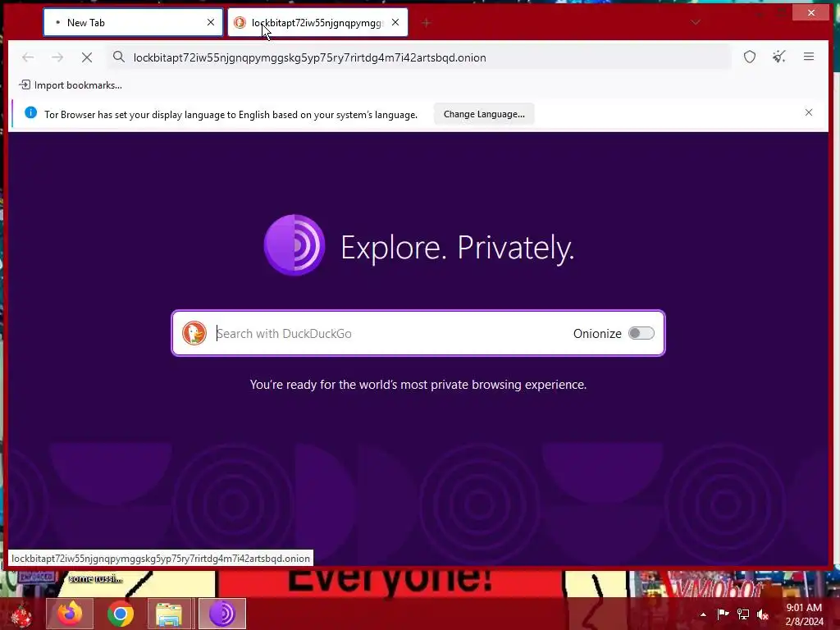Click the most private browsing experience text
The width and height of the screenshot is (840, 630).
[418, 385]
